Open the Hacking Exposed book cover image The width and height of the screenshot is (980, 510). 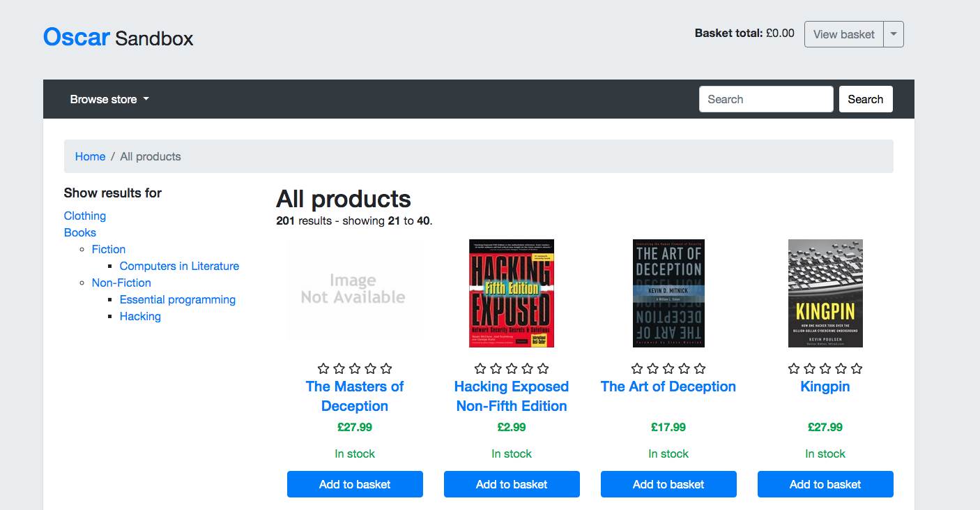pyautogui.click(x=512, y=293)
